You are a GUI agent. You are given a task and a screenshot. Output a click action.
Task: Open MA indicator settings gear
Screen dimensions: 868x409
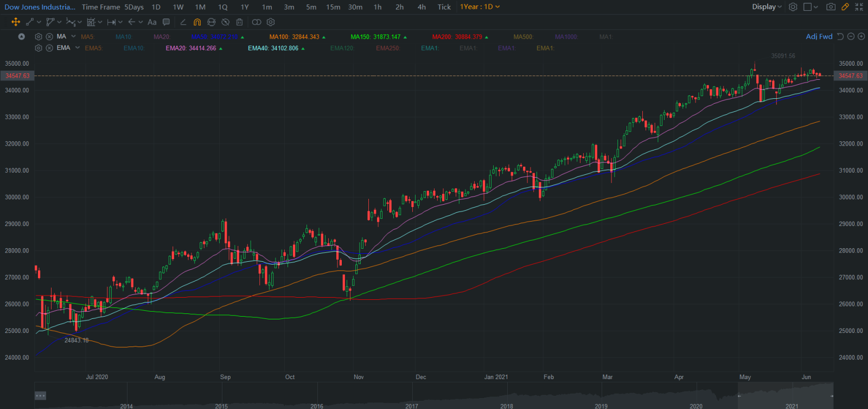click(39, 37)
